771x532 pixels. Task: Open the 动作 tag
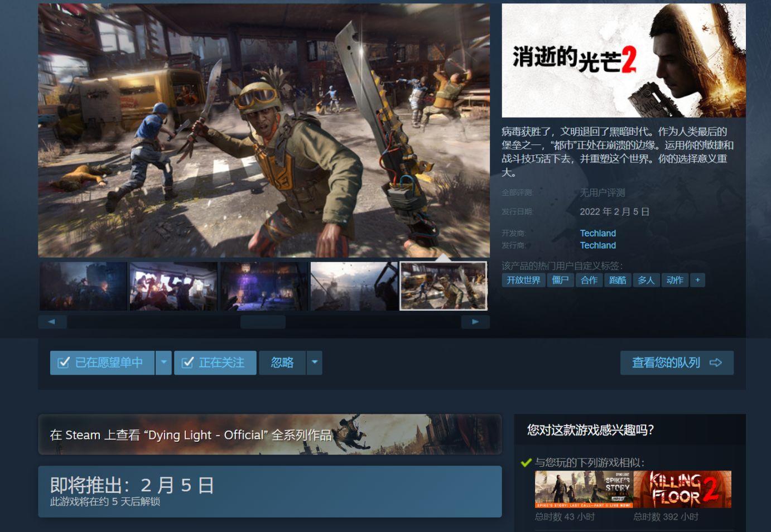(674, 280)
